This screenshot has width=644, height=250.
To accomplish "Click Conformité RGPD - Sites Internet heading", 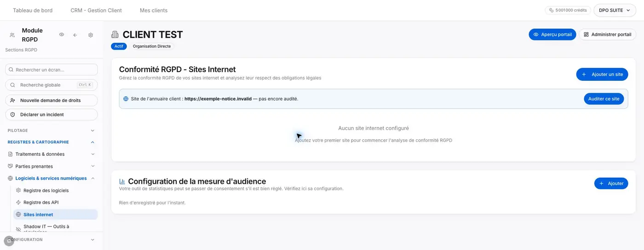I will tap(177, 69).
